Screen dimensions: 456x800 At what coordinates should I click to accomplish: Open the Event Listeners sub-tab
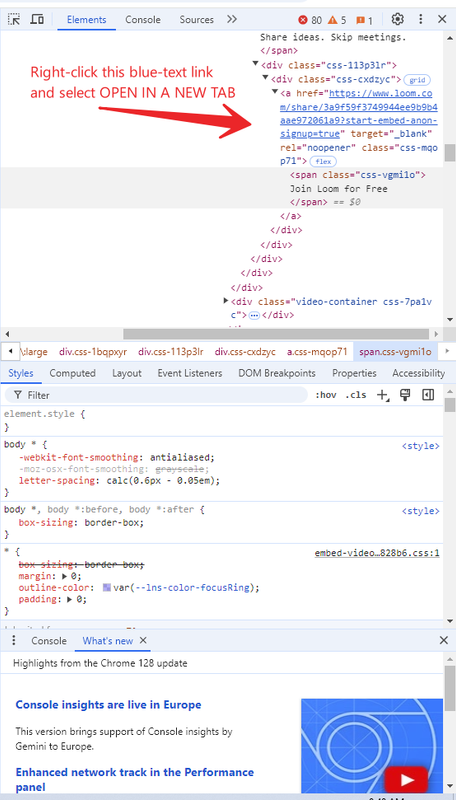(190, 373)
